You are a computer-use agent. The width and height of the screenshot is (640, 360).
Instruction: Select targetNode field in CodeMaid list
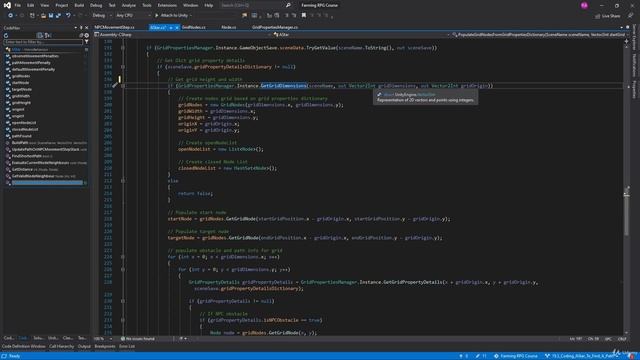click(x=22, y=89)
